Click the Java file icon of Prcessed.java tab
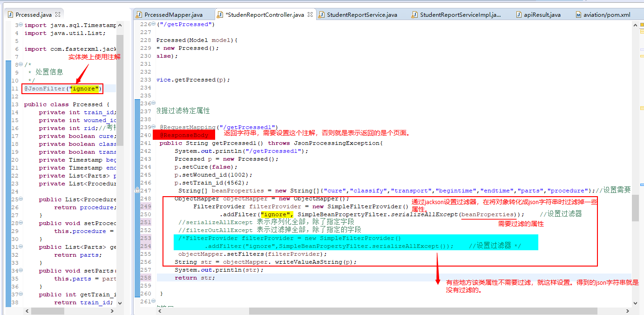 point(10,15)
